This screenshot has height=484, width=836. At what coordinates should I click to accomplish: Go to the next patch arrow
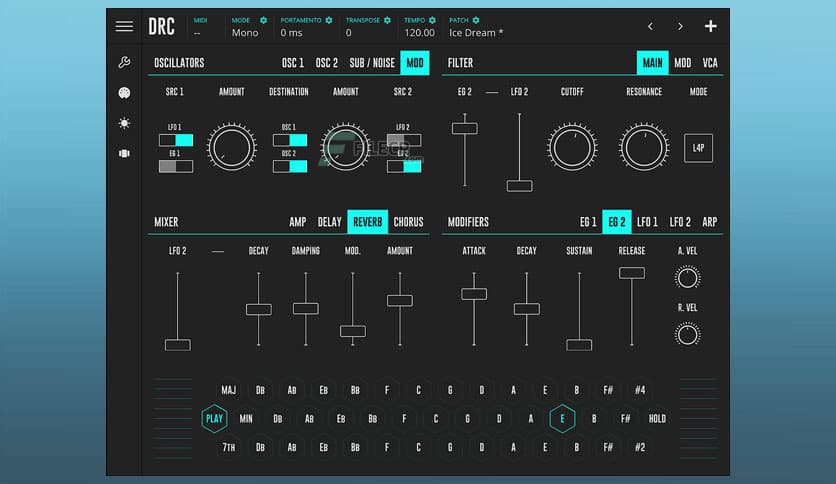[x=680, y=26]
